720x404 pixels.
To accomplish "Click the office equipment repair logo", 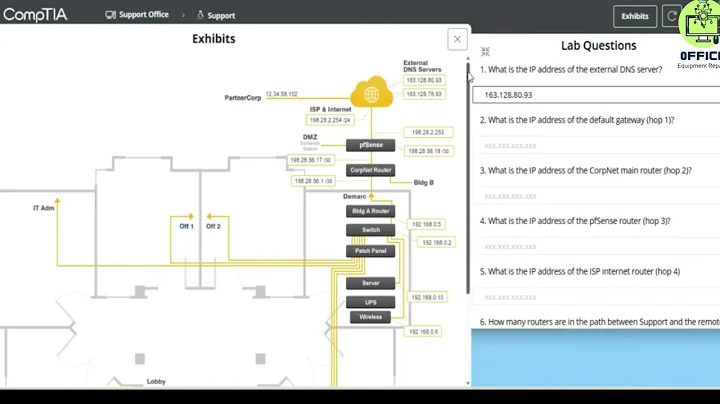I will pyautogui.click(x=700, y=35).
